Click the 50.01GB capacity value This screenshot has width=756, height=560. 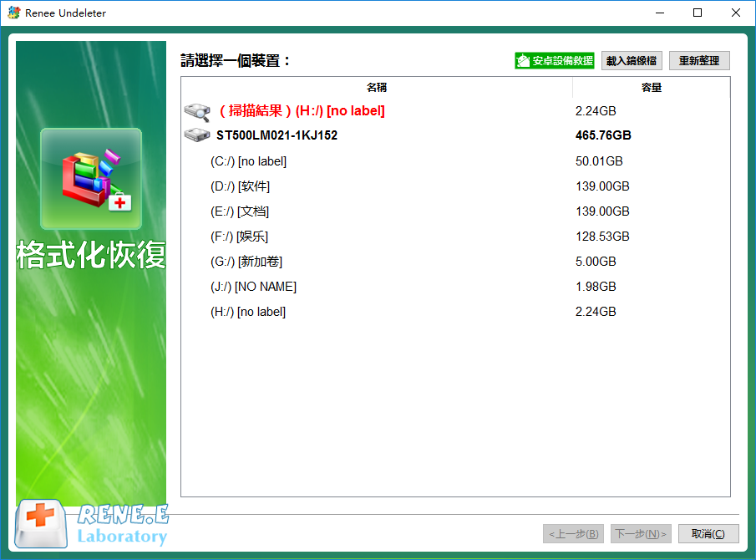pyautogui.click(x=599, y=161)
